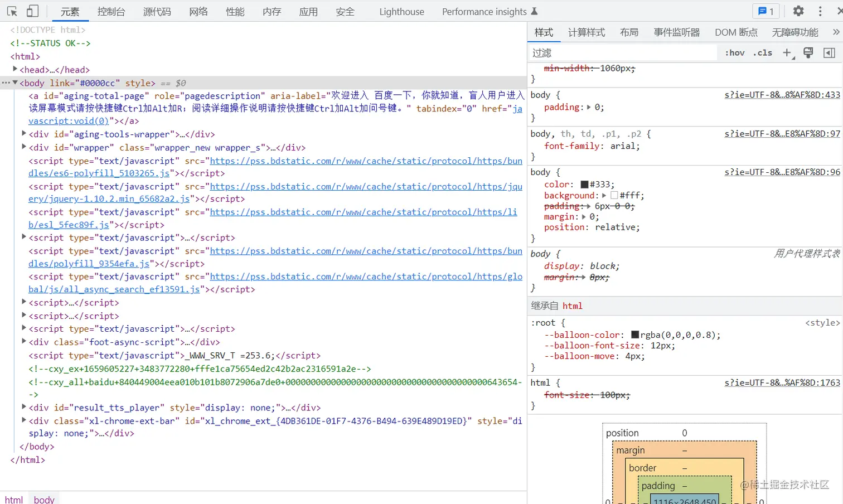The width and height of the screenshot is (843, 504).
Task: Open all_async_search script source link
Action: pyautogui.click(x=275, y=283)
